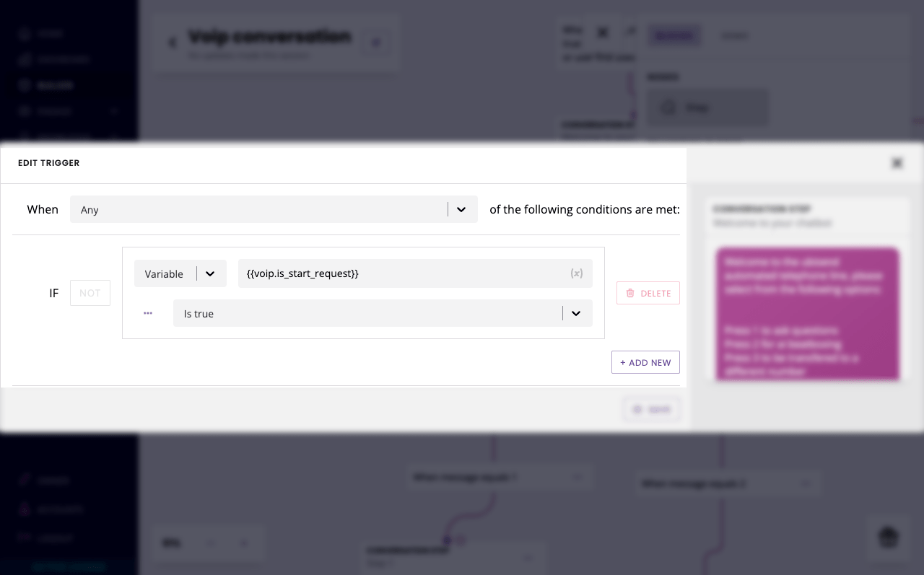Close the Edit Trigger dialog
Screen dimensions: 924x575
point(897,163)
